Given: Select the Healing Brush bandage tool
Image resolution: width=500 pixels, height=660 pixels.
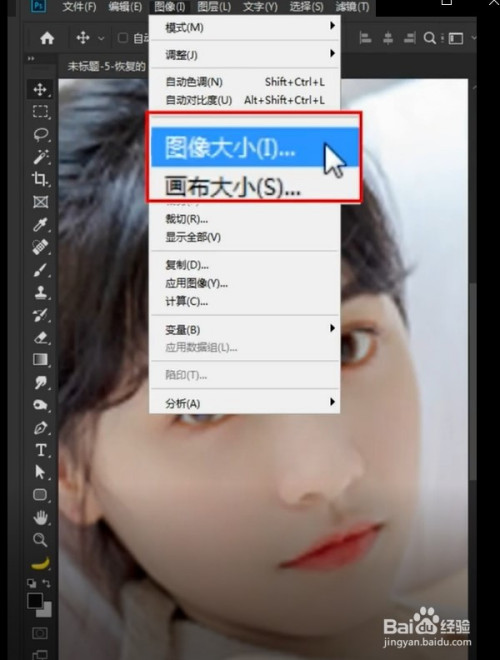Looking at the screenshot, I should click(40, 247).
